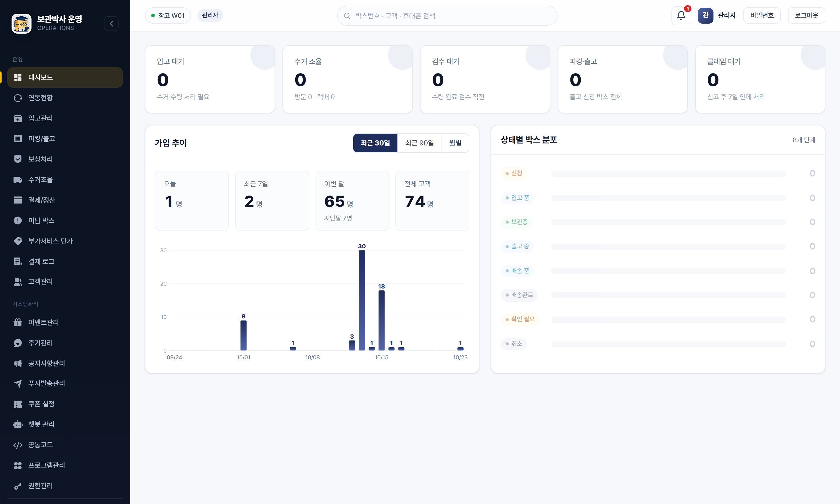Viewport: 840px width, 504px height.
Task: Open 피킹/출고 barcode icon
Action: point(18,139)
